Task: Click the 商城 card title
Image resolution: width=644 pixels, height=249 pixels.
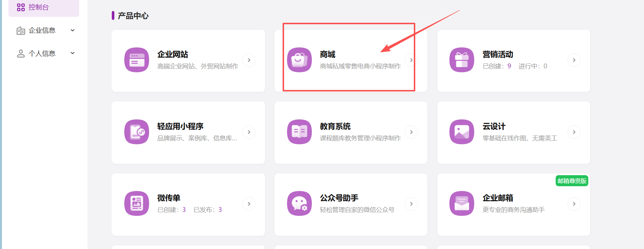Action: coord(328,54)
